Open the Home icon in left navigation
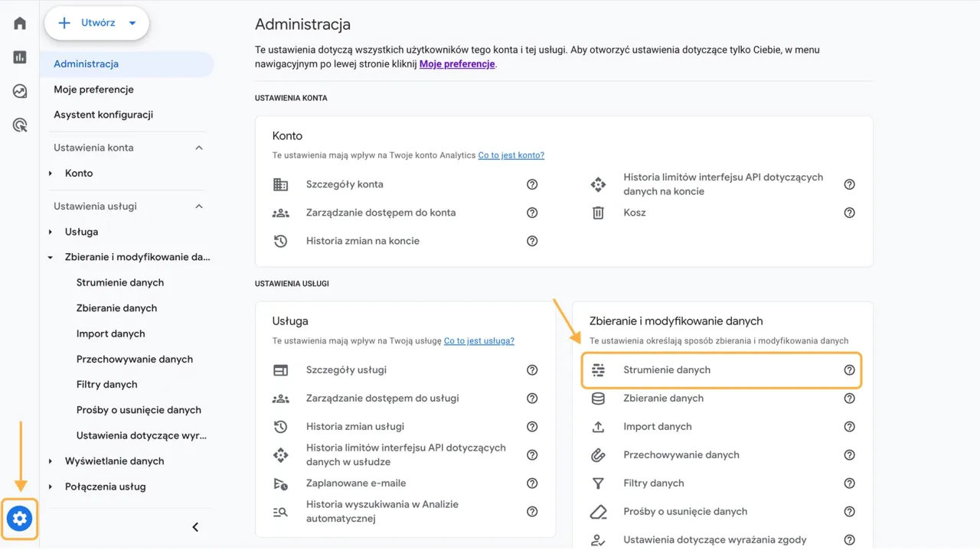 point(19,22)
